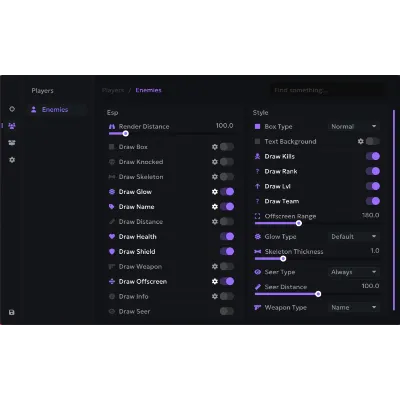400x400 pixels.
Task: Open Text Background gear settings
Action: (360, 141)
